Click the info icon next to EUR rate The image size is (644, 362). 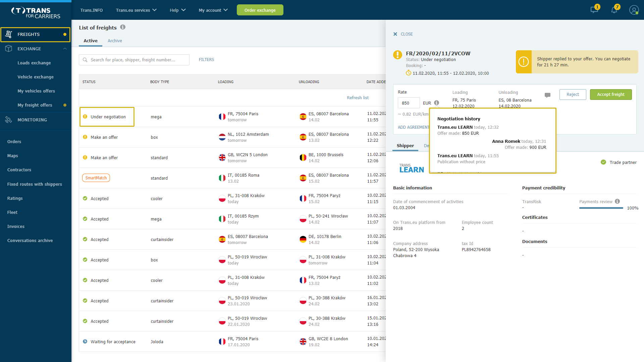point(436,103)
